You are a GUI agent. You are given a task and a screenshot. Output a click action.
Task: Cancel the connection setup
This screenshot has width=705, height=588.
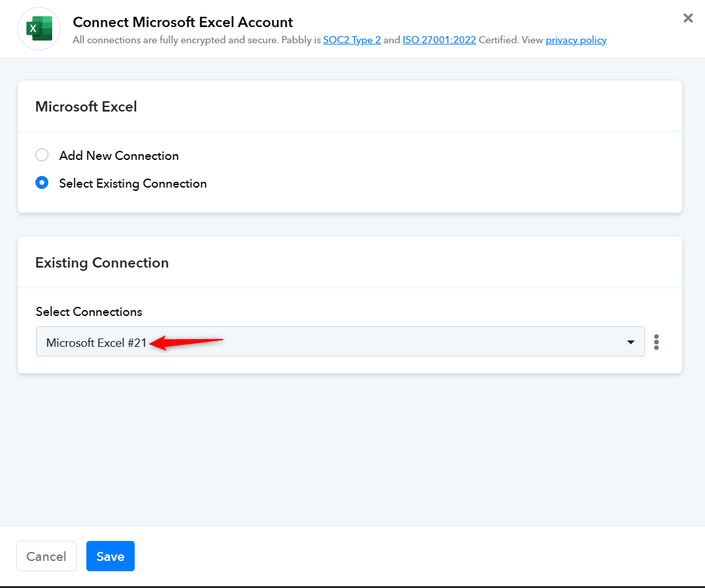[x=46, y=556]
